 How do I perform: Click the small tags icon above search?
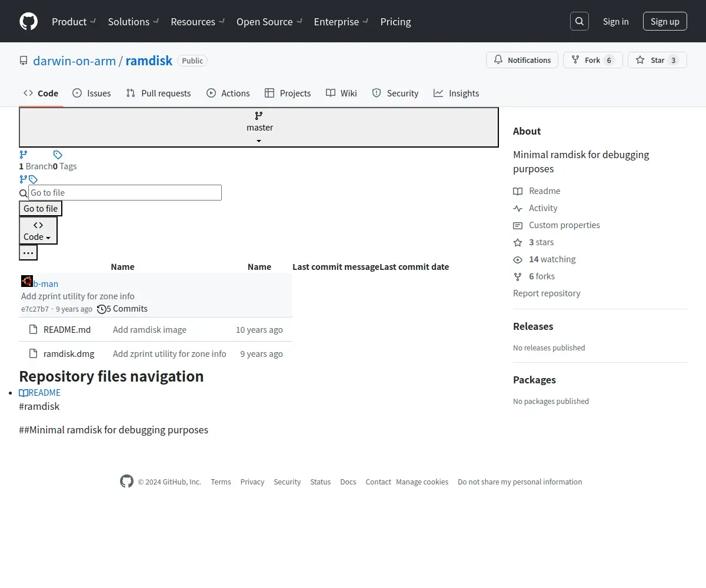point(33,179)
